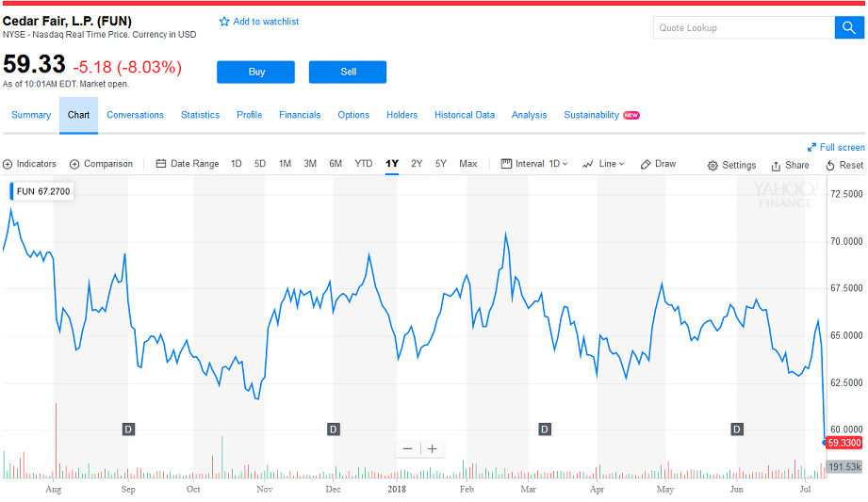This screenshot has width=868, height=502.
Task: Open the Analysis tab
Action: (x=530, y=115)
